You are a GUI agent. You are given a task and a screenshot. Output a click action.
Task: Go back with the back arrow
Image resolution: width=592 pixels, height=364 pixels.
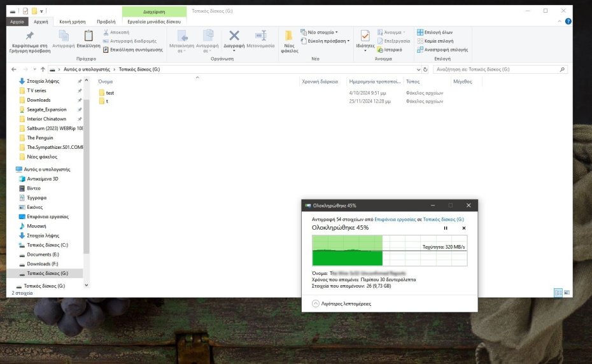tap(14, 69)
